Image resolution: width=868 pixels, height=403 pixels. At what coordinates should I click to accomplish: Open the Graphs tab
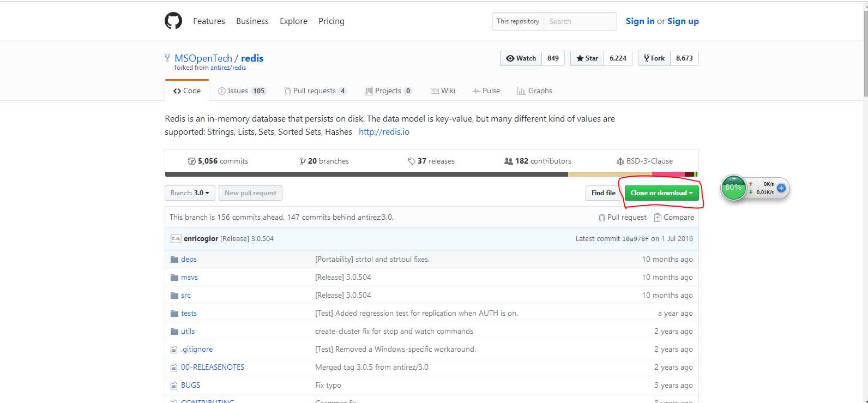click(x=535, y=91)
